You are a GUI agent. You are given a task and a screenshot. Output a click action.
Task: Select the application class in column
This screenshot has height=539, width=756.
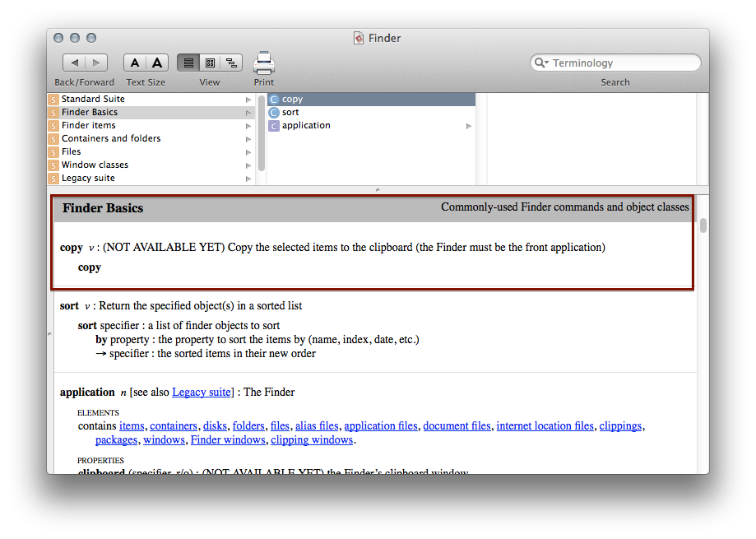point(371,125)
